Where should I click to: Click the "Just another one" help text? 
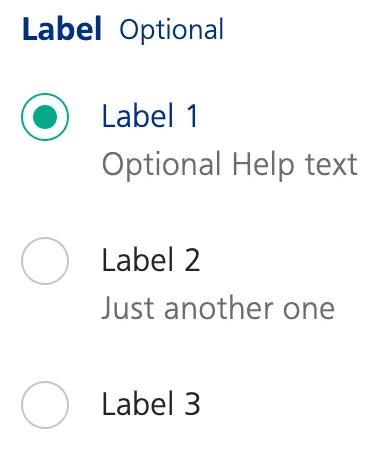(218, 308)
